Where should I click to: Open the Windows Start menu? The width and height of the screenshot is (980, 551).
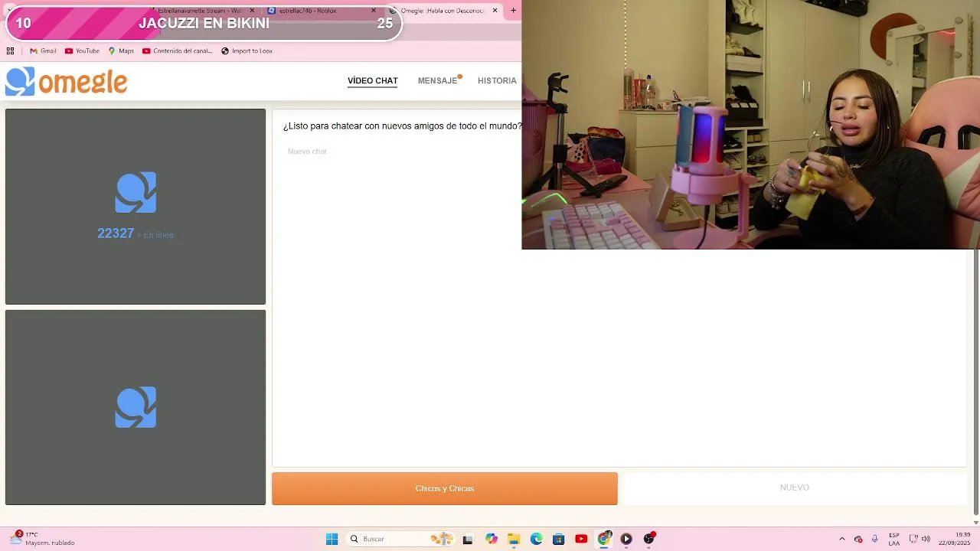332,539
